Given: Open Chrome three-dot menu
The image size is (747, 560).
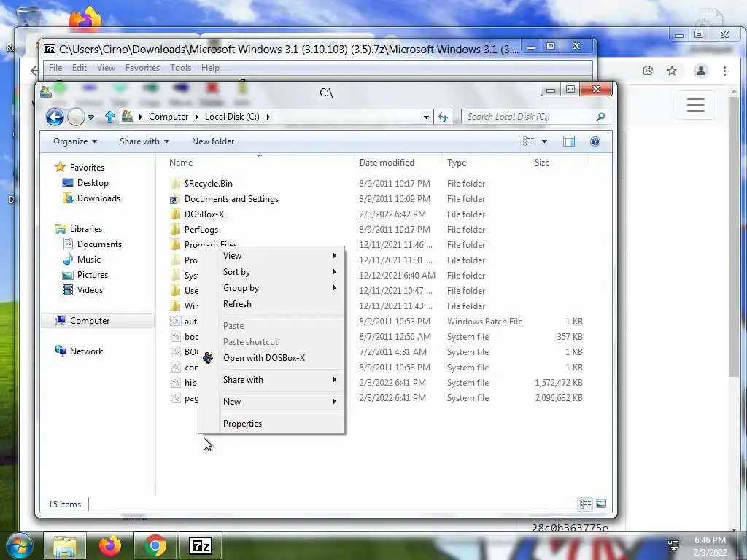Looking at the screenshot, I should pos(724,71).
